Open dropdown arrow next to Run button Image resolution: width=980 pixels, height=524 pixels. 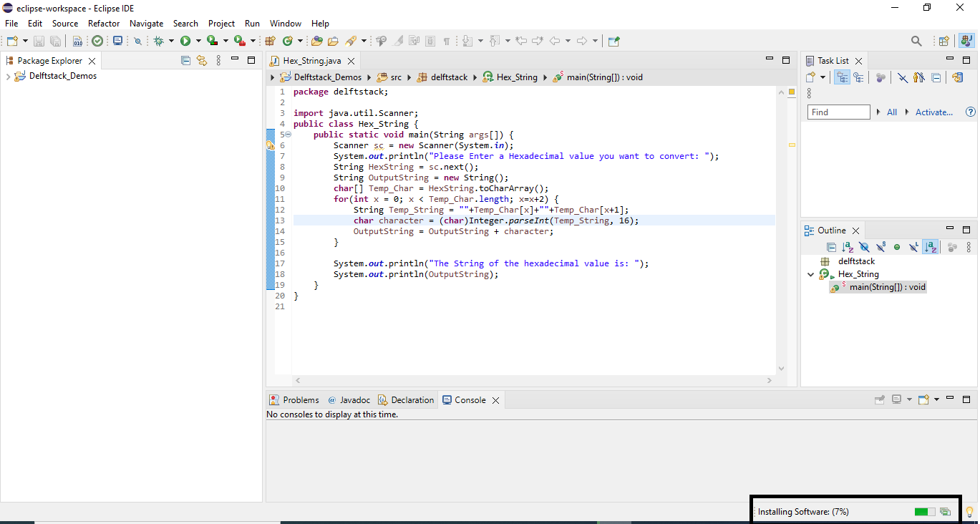coord(198,42)
